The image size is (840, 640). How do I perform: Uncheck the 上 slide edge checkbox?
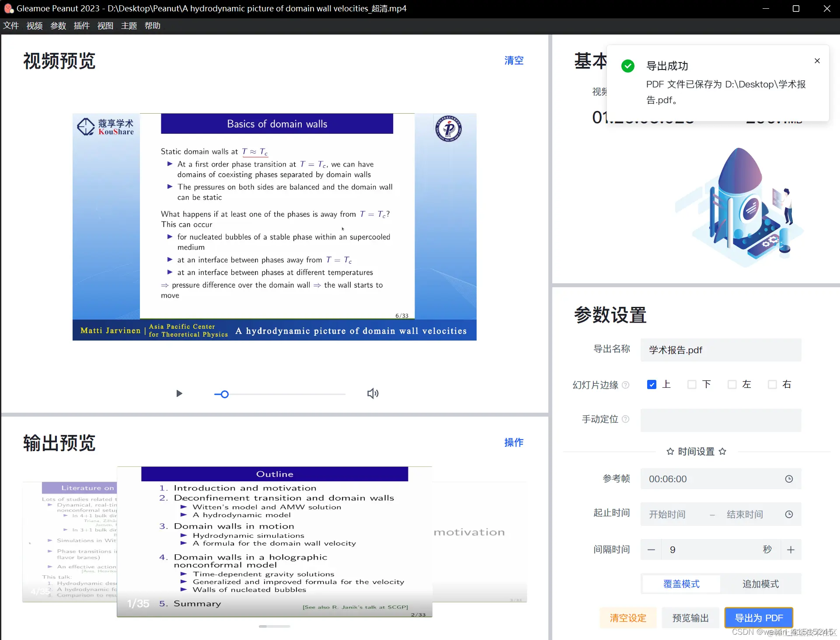pos(652,385)
